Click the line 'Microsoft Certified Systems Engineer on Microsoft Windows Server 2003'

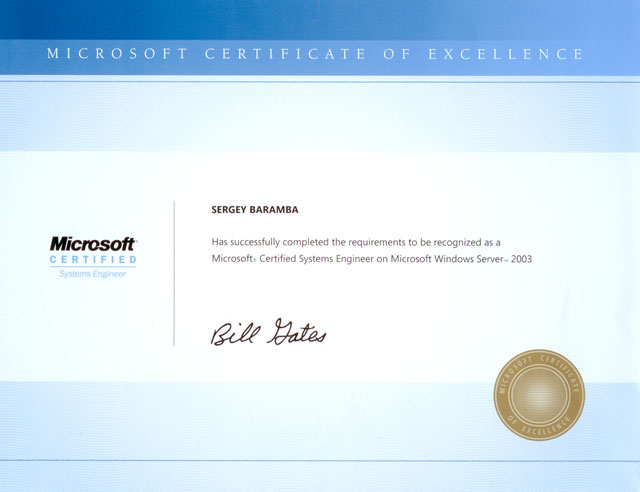pyautogui.click(x=371, y=259)
